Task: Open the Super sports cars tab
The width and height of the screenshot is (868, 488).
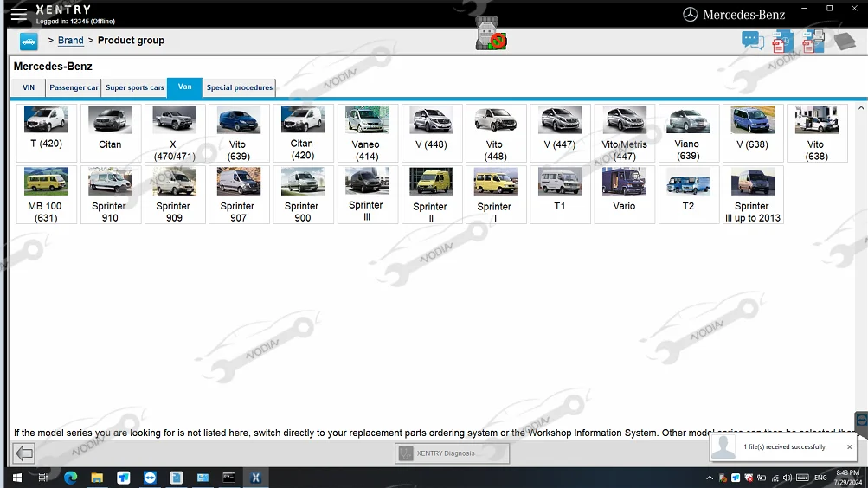Action: click(134, 87)
